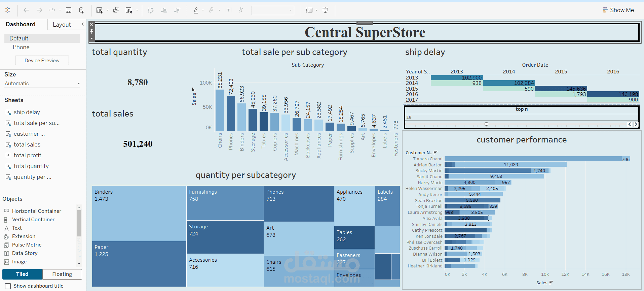
Task: Open the highlight dropdown arrow
Action: click(x=203, y=10)
